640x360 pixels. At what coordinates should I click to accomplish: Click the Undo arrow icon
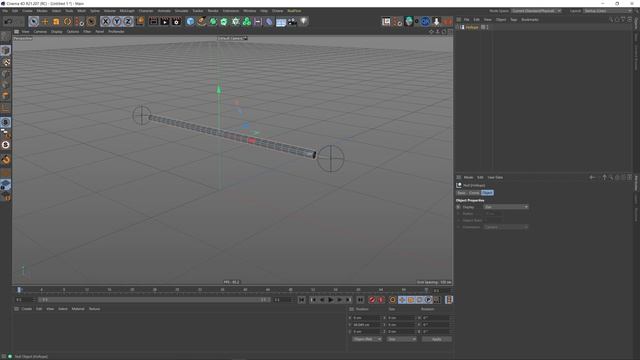pos(8,21)
